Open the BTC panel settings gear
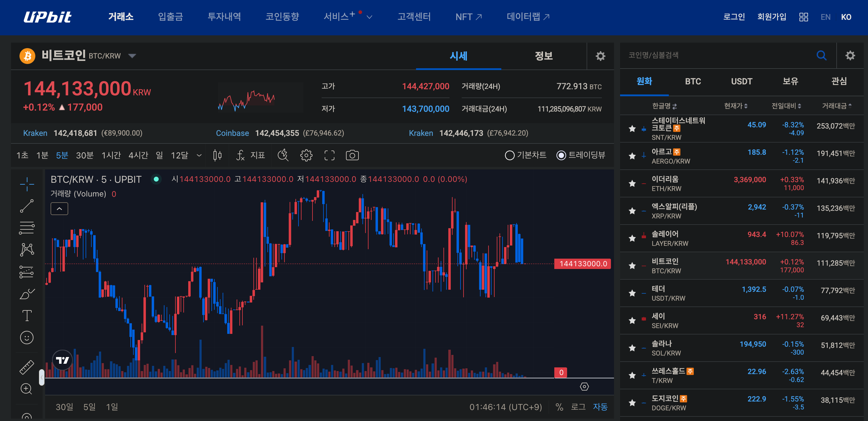 pyautogui.click(x=600, y=56)
